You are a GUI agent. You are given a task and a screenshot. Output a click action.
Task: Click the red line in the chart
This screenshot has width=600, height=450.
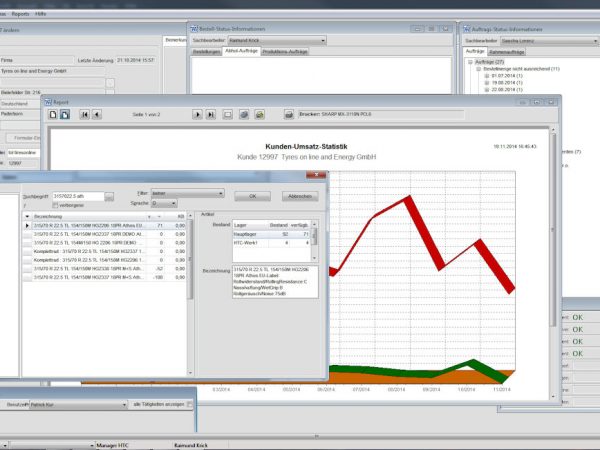tap(426, 234)
